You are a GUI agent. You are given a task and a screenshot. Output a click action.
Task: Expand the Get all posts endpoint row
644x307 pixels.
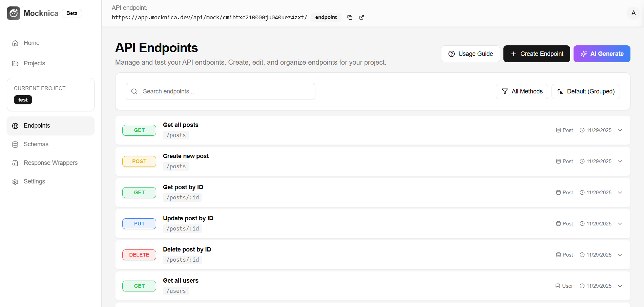(x=620, y=130)
